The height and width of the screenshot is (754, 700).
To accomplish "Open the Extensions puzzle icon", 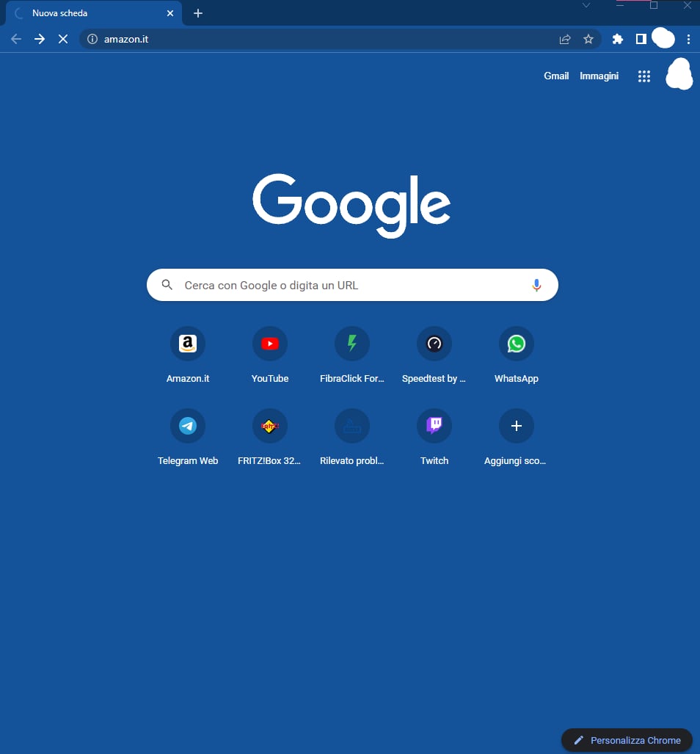I will [x=617, y=39].
